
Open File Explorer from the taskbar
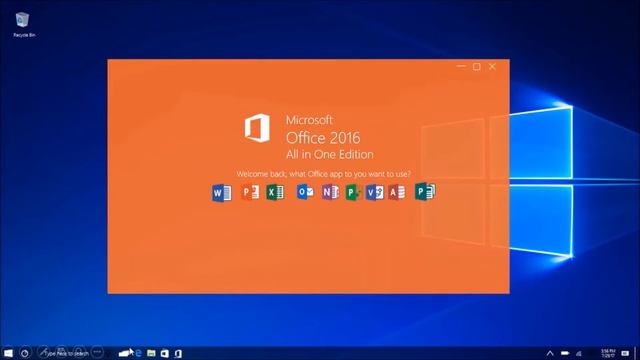pyautogui.click(x=151, y=353)
